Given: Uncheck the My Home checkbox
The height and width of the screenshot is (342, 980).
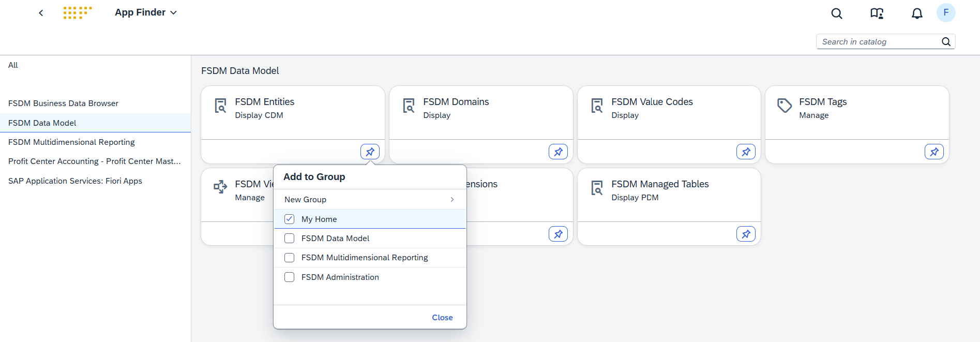Looking at the screenshot, I should point(290,219).
